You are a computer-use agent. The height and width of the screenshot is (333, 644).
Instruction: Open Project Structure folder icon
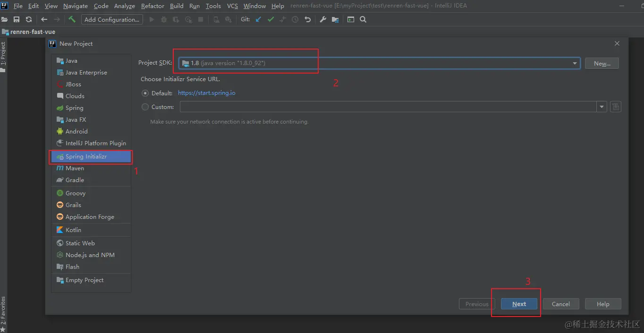point(335,19)
